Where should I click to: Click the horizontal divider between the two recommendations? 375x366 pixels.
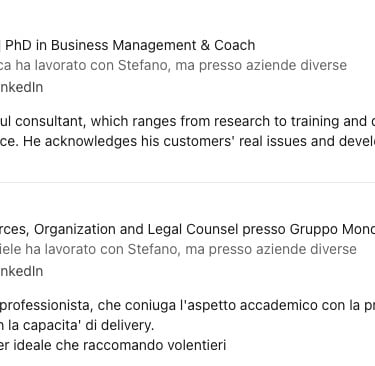(x=187, y=182)
